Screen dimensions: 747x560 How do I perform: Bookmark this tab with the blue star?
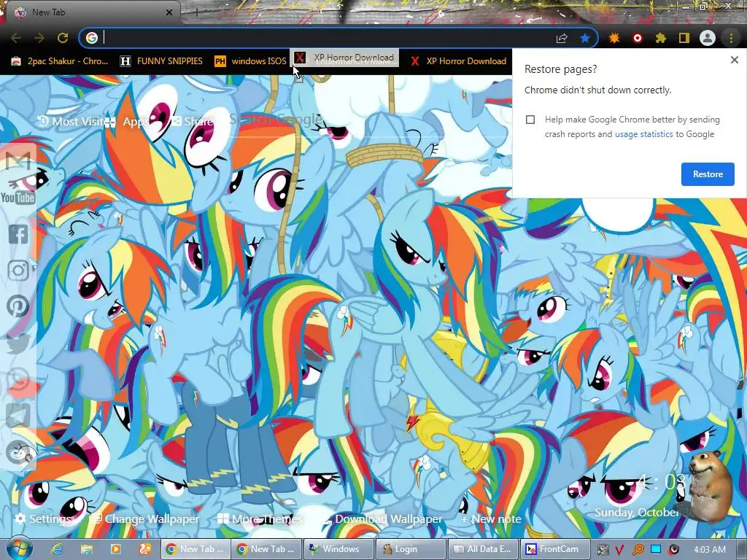[x=585, y=38]
